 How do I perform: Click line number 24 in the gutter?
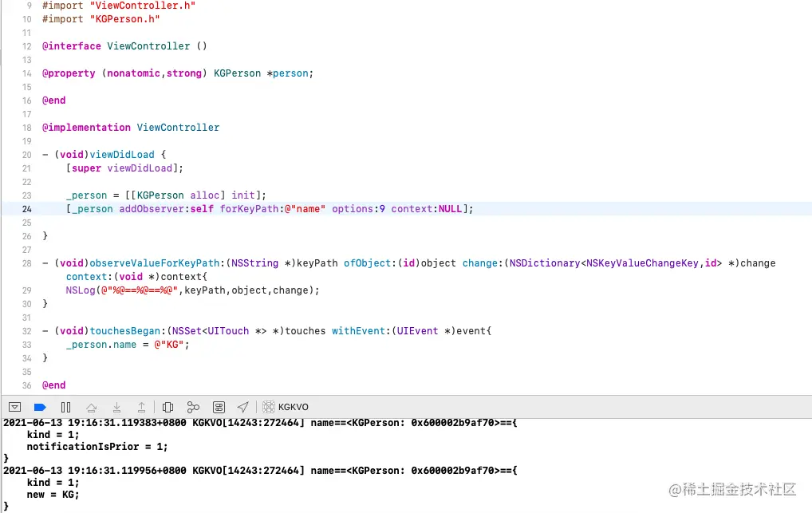click(27, 209)
